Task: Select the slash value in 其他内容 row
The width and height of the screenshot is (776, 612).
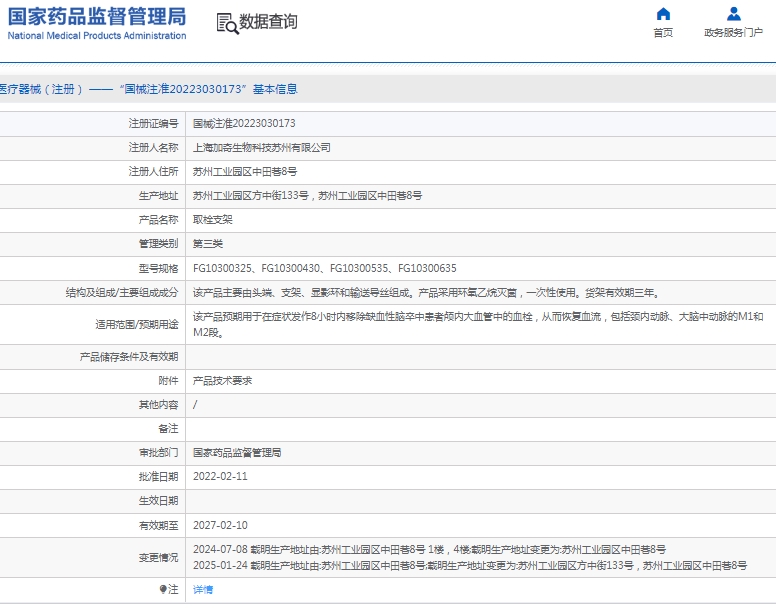Action: point(195,405)
